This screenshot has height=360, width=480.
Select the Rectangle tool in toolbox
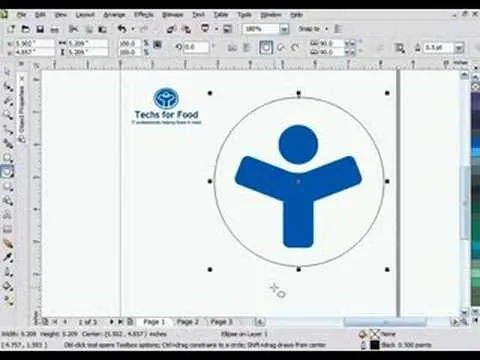[x=8, y=158]
